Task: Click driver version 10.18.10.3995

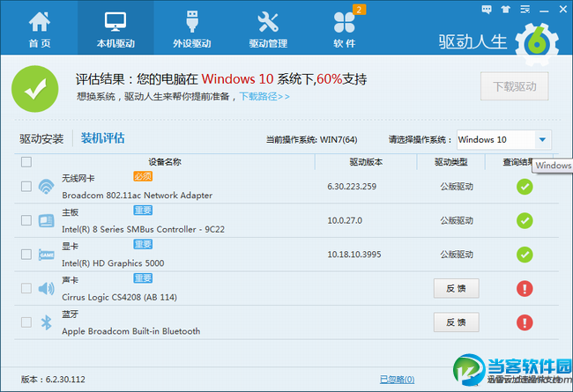Action: pyautogui.click(x=354, y=255)
